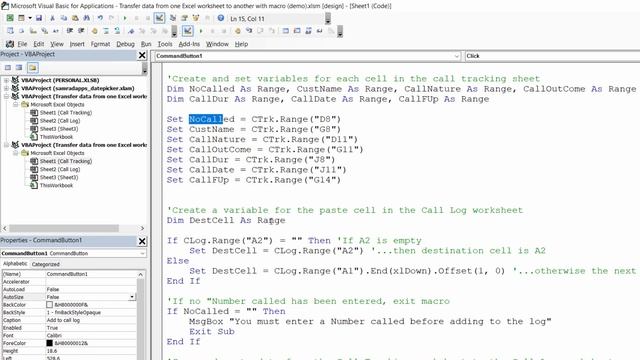Click List Properties/Methods icon in Edit toolbar
This screenshot has height=360, width=640.
click(x=10, y=31)
